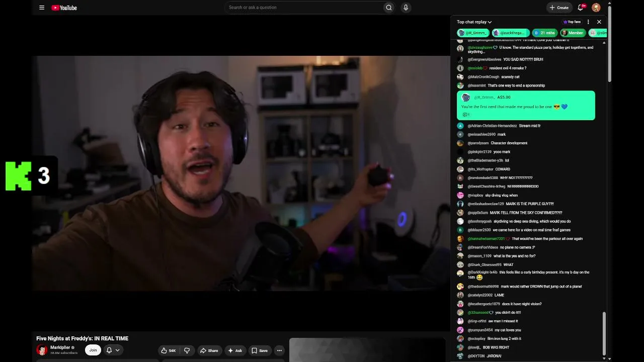The image size is (644, 362).
Task: Click @erinashlee2690 author name
Action: point(481,134)
